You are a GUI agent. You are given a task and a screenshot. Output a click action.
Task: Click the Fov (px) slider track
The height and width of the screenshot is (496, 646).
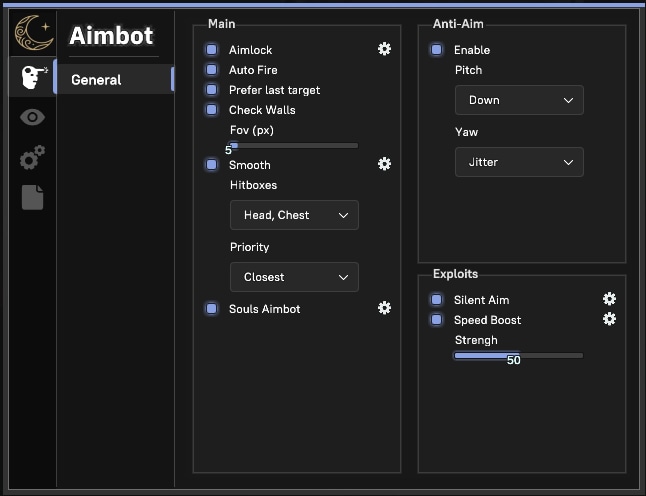coord(294,146)
